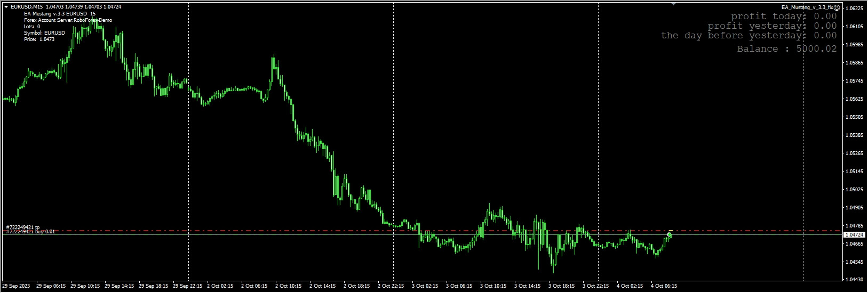This screenshot has width=868, height=293.
Task: Click the '2 Oct 22:15' time axis label
Action: 391,287
